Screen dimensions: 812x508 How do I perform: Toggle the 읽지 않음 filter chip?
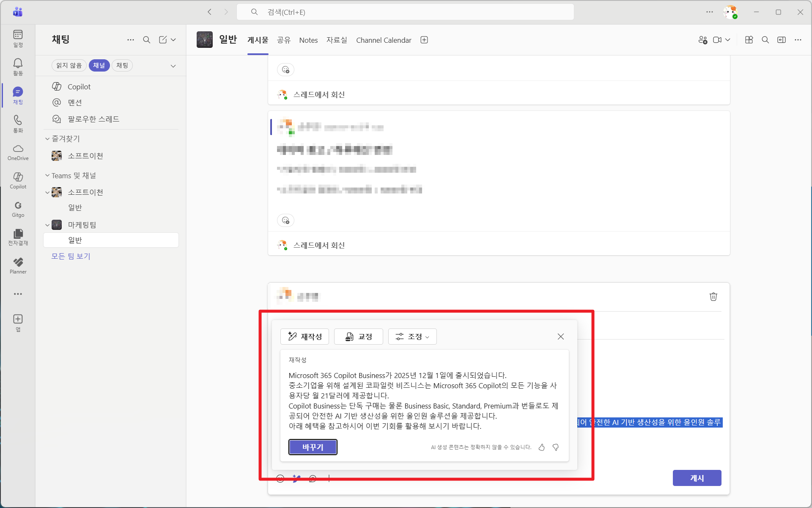69,65
